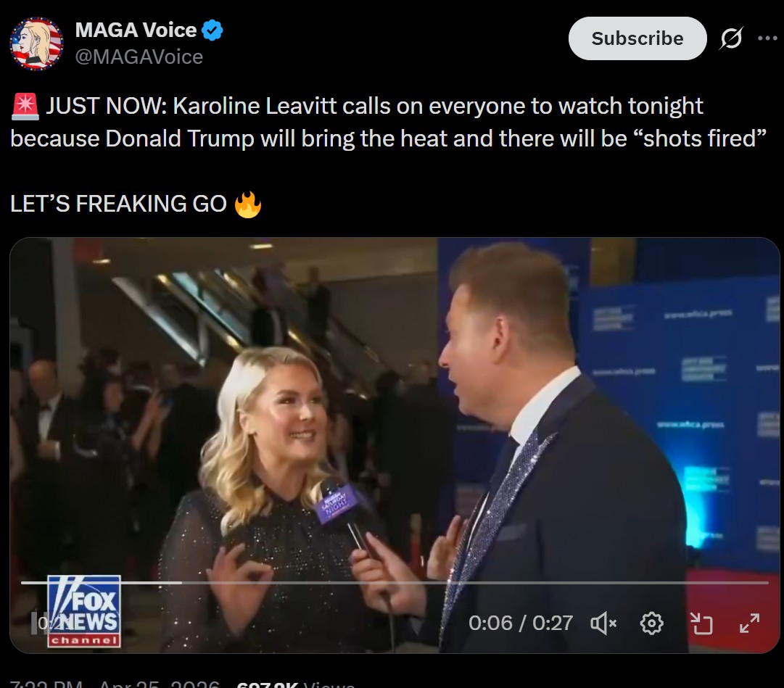
Task: Click the video elapsed time 0:06 / 0:27
Action: (521, 623)
